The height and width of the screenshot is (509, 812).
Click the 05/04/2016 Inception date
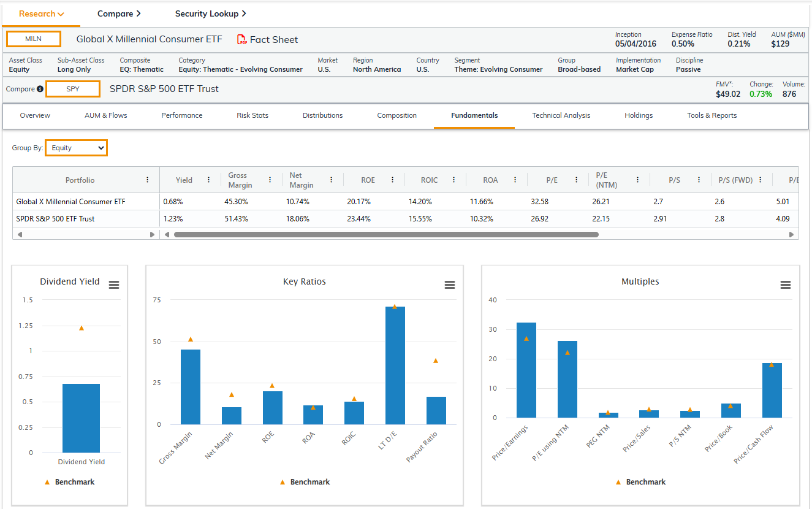pyautogui.click(x=636, y=44)
